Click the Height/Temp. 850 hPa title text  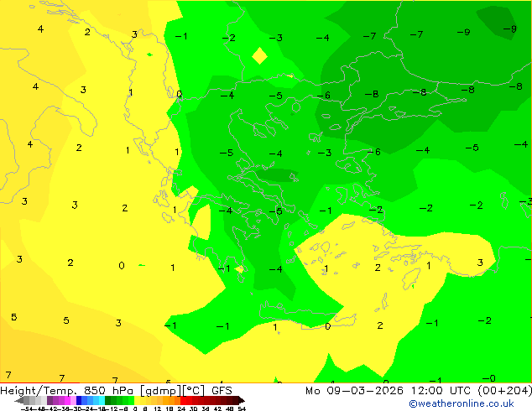coord(66,391)
